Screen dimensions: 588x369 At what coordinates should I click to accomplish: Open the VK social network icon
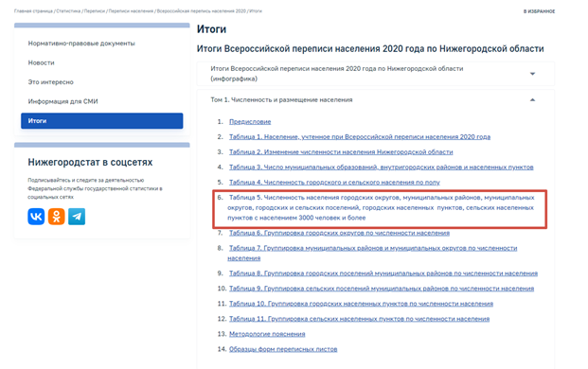(x=36, y=217)
